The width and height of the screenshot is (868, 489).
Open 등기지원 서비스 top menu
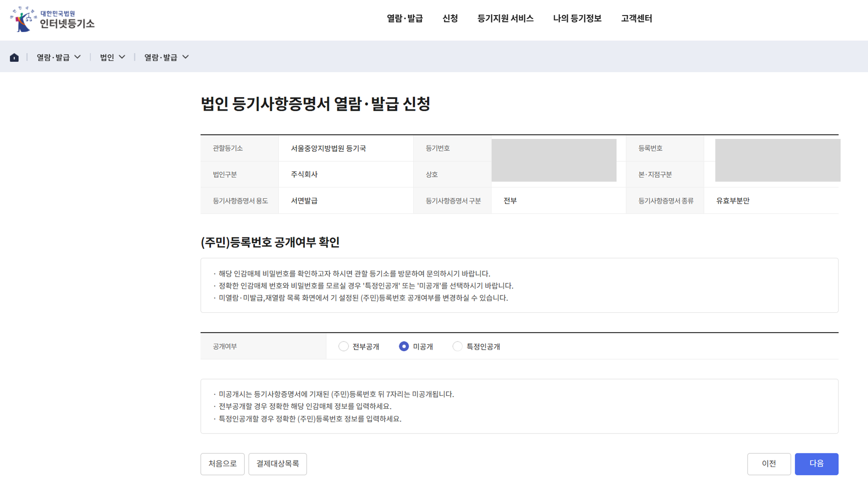(x=505, y=18)
